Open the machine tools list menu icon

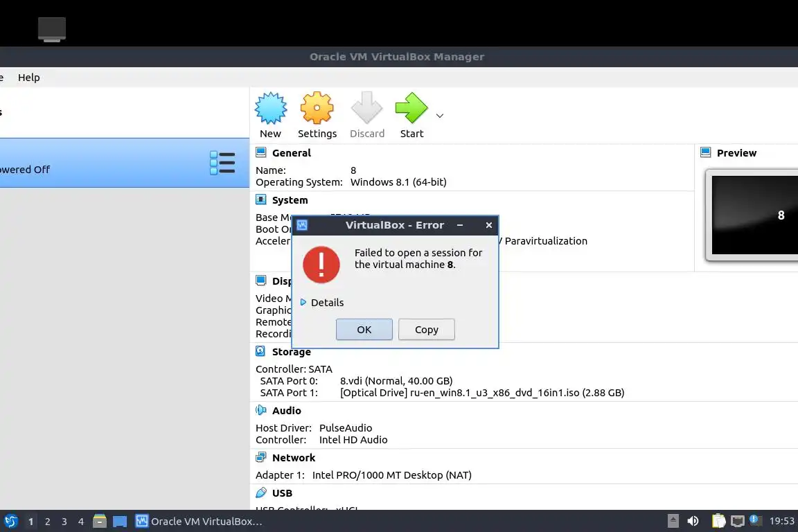click(222, 163)
